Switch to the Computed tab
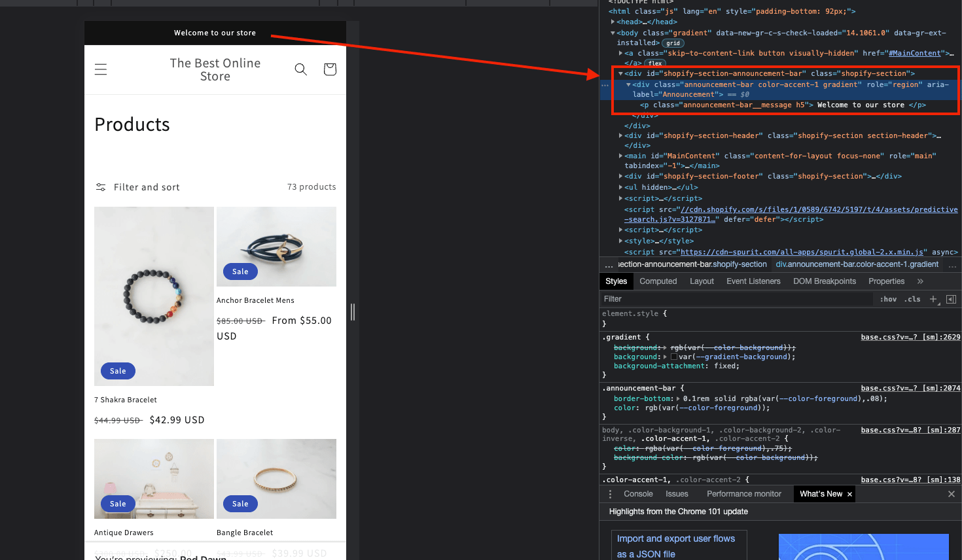962x560 pixels. click(x=658, y=281)
